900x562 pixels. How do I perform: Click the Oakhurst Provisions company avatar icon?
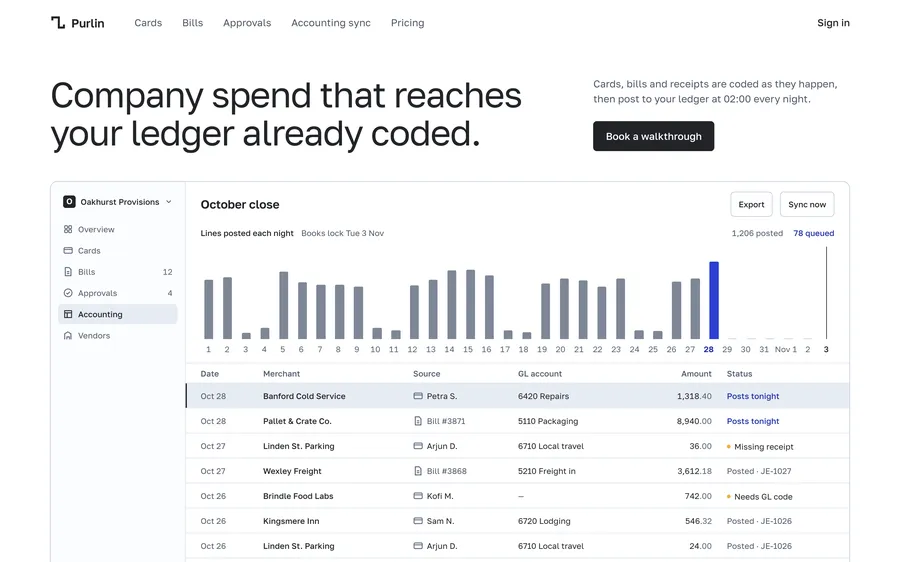pyautogui.click(x=69, y=201)
